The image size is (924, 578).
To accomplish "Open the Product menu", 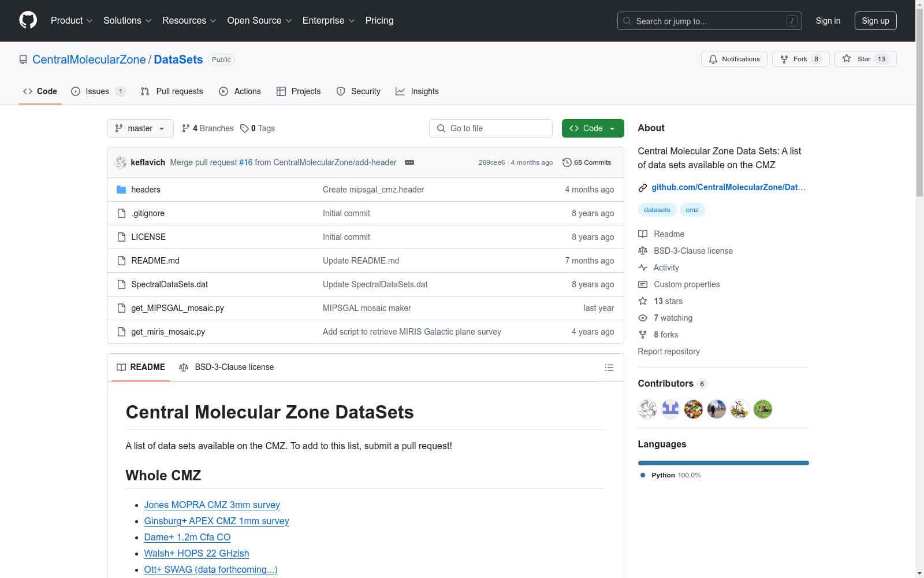I will (x=72, y=21).
